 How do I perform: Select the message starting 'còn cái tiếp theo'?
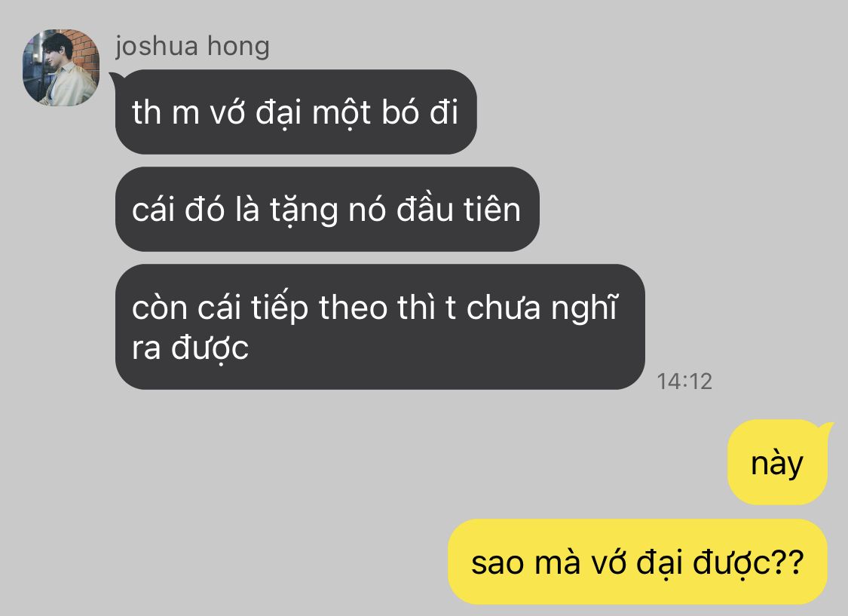(x=380, y=326)
